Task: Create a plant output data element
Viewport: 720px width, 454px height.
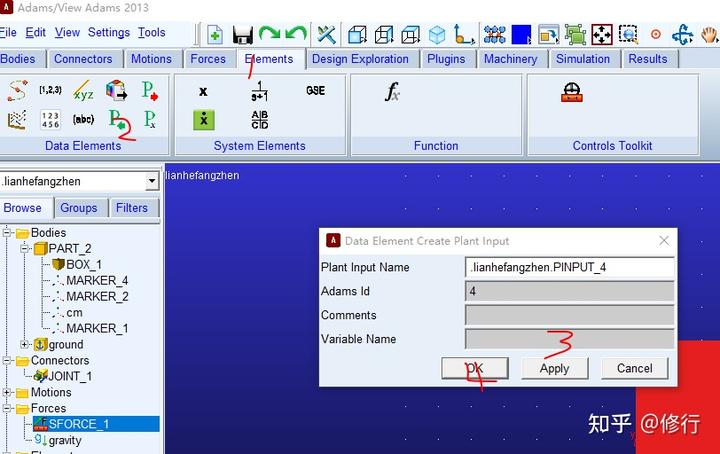Action: 150,90
